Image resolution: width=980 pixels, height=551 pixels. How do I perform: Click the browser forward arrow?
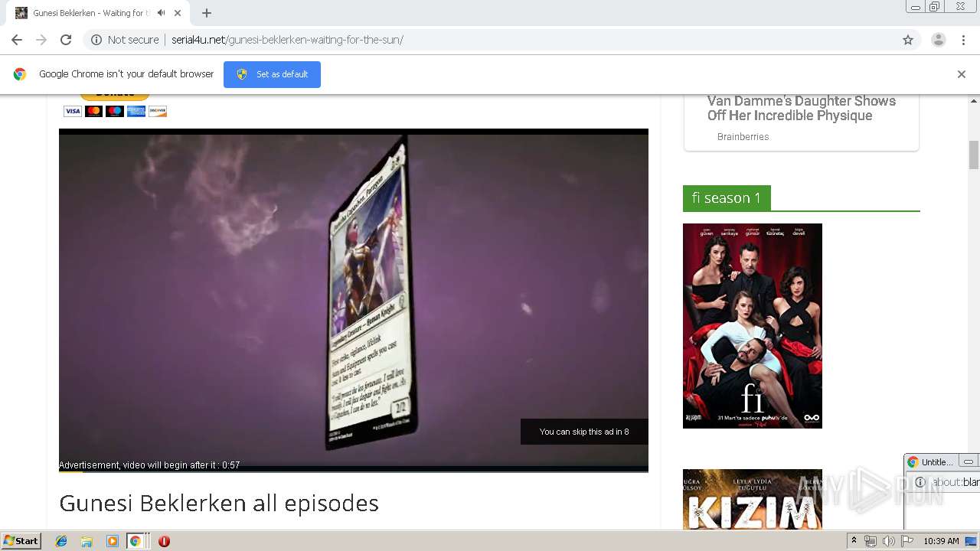tap(41, 40)
